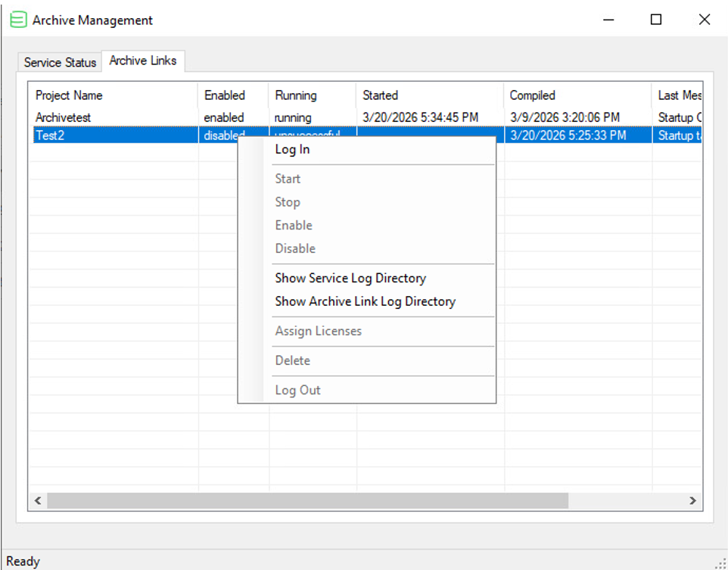Click started time 3/20/2026 5:34:45 PM
Screen dimensions: 728x570
click(420, 117)
